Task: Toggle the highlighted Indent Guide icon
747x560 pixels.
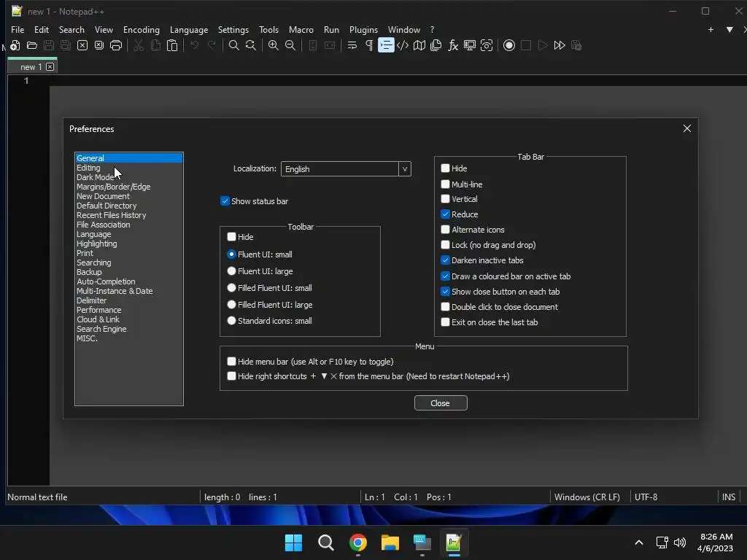Action: click(x=386, y=45)
